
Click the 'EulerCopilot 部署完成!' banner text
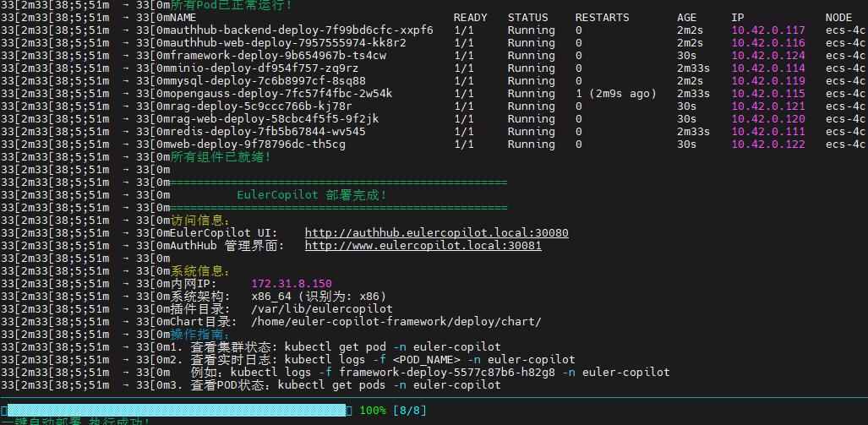(312, 195)
